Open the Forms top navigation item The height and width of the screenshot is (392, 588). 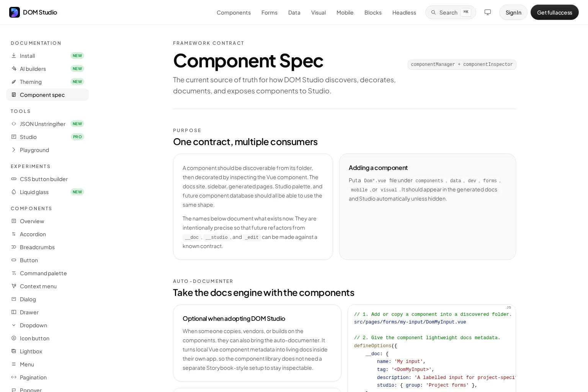[269, 13]
